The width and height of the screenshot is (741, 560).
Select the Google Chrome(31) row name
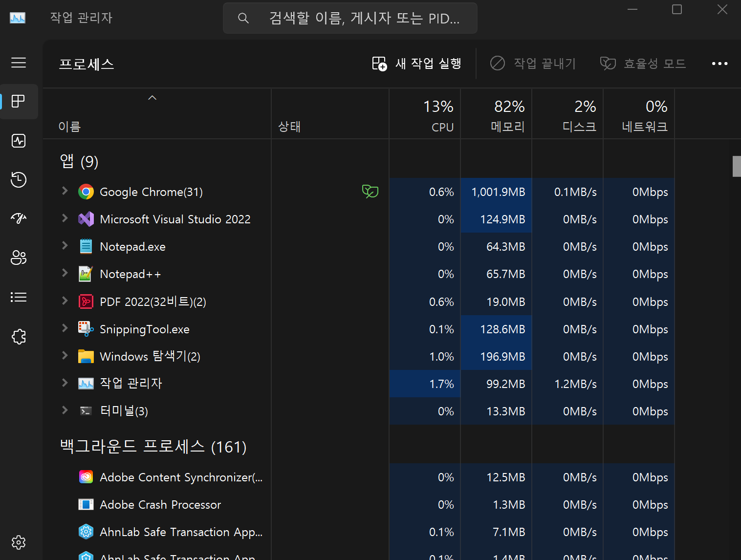pyautogui.click(x=151, y=192)
